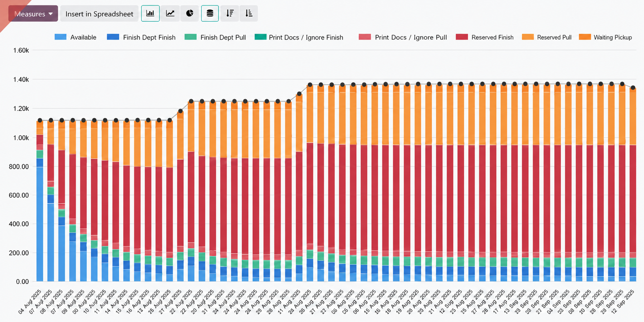Screen dimensions: 644x322
Task: Click the 600.00 axis label
Action: pyautogui.click(x=19, y=195)
